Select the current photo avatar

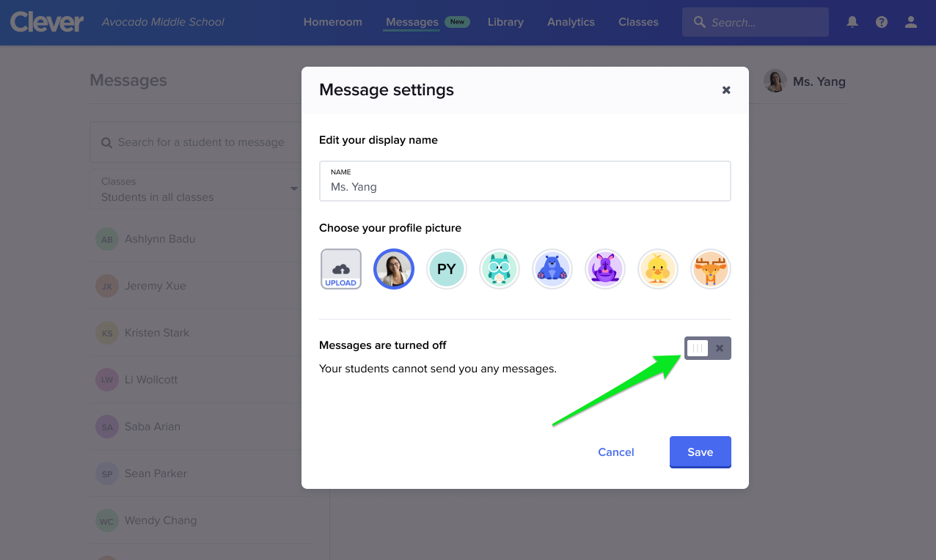coord(394,269)
